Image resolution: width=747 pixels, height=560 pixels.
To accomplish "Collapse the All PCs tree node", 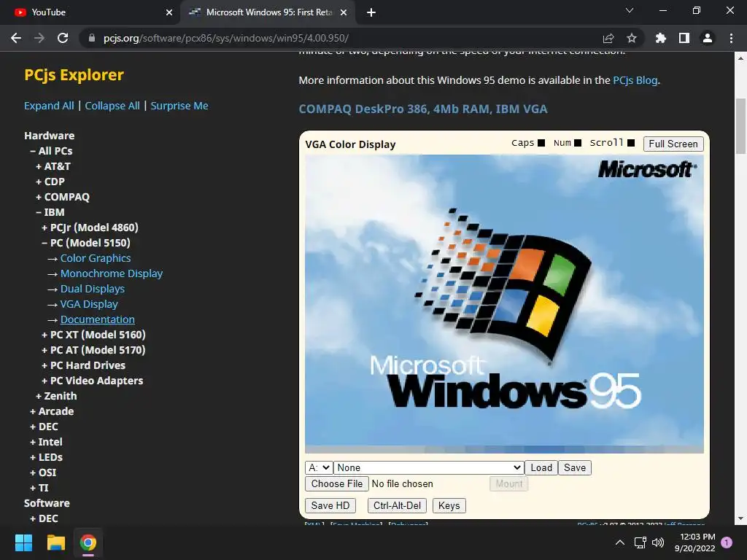I will click(51, 151).
